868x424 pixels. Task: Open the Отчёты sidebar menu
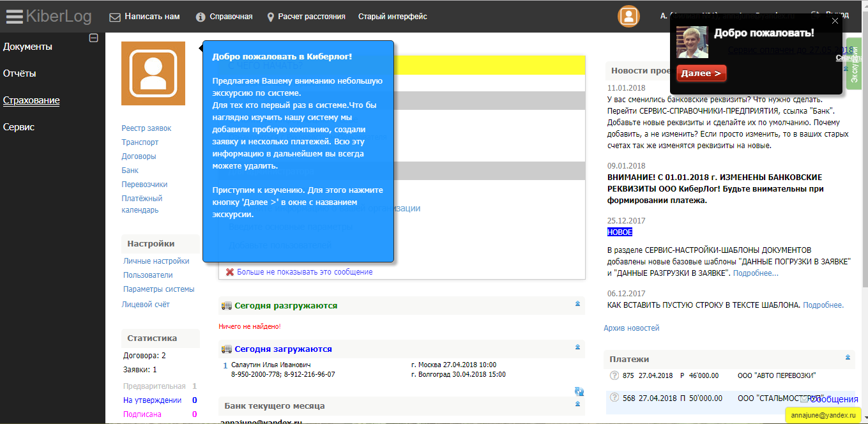20,73
